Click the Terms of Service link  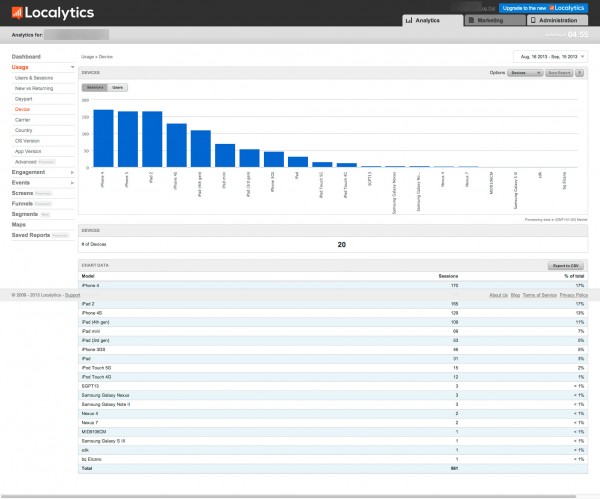coord(540,295)
